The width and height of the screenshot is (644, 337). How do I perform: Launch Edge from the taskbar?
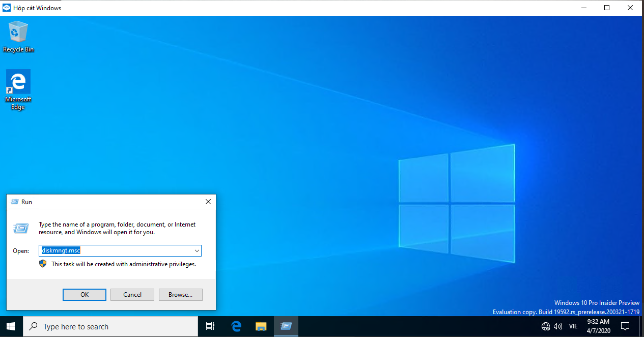[236, 326]
